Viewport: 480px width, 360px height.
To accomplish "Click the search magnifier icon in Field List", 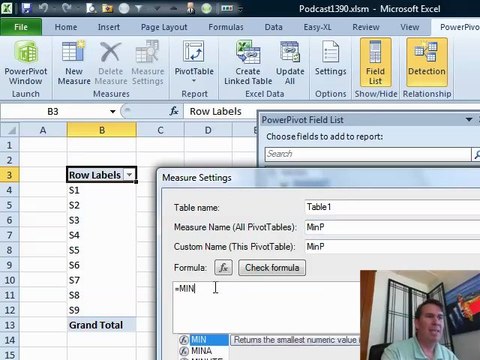I will [477, 154].
